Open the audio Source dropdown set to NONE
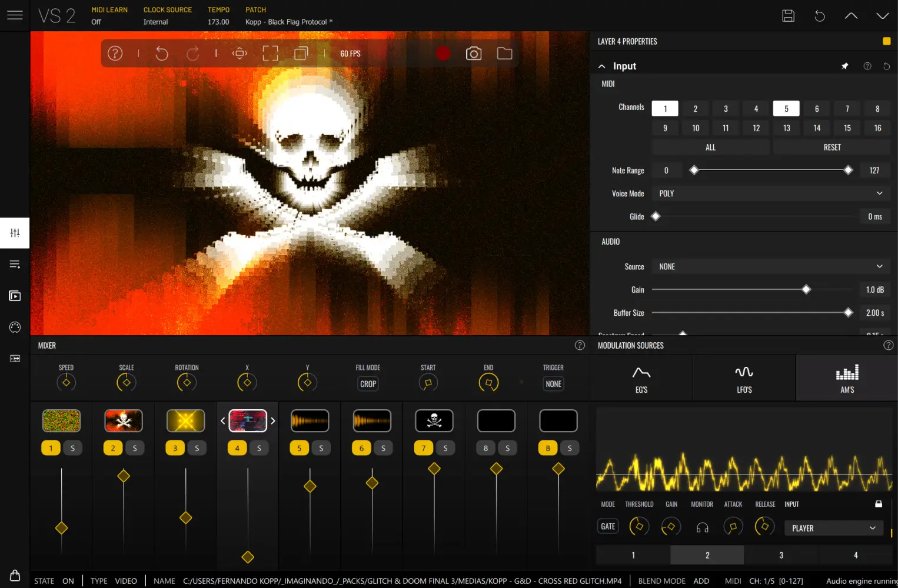The image size is (898, 588). coord(770,266)
